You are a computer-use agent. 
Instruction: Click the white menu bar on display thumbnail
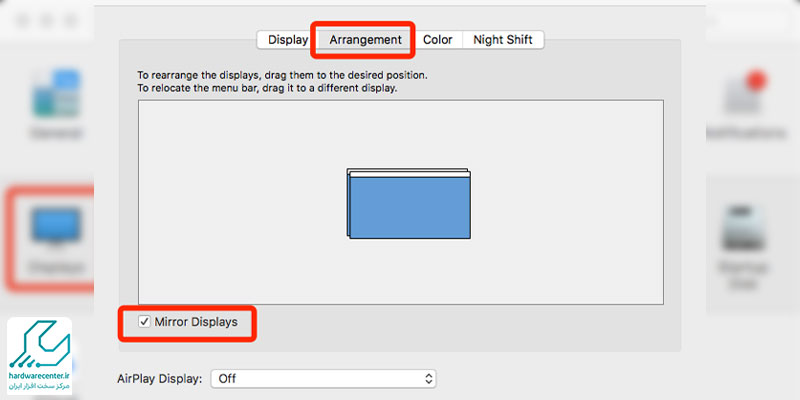tap(410, 174)
